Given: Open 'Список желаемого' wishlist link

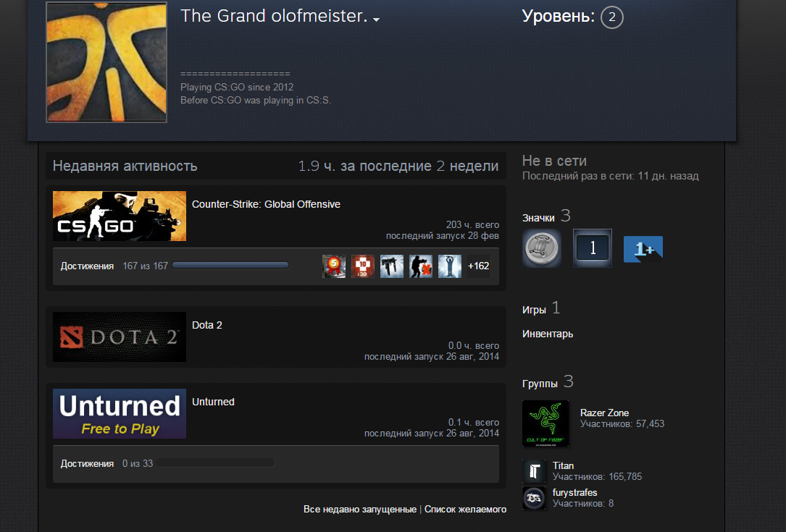Looking at the screenshot, I should 465,509.
